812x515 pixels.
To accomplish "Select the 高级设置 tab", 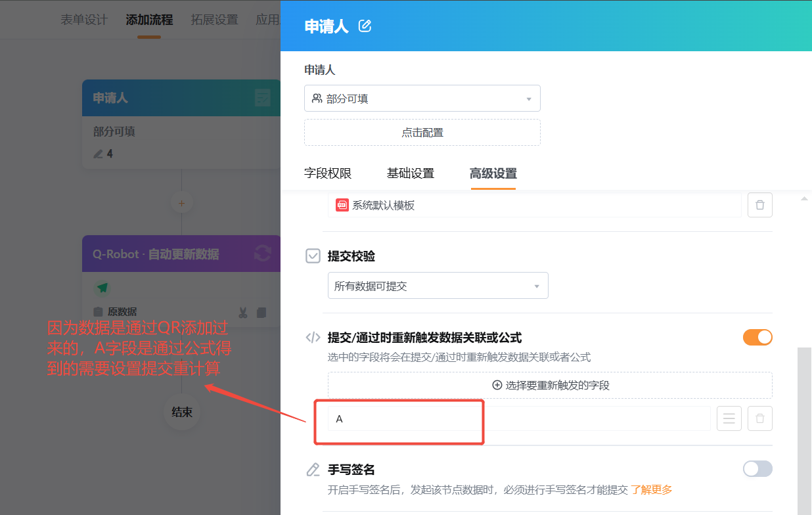I will [493, 173].
